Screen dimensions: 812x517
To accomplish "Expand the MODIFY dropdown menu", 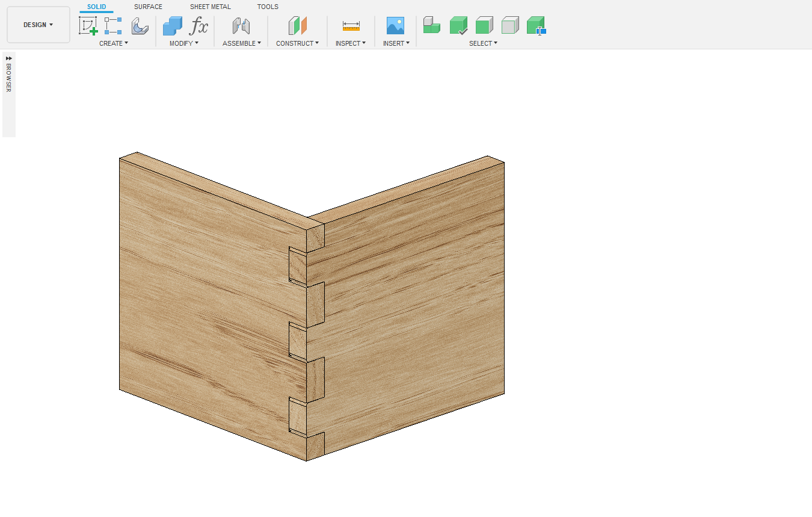I will 183,43.
